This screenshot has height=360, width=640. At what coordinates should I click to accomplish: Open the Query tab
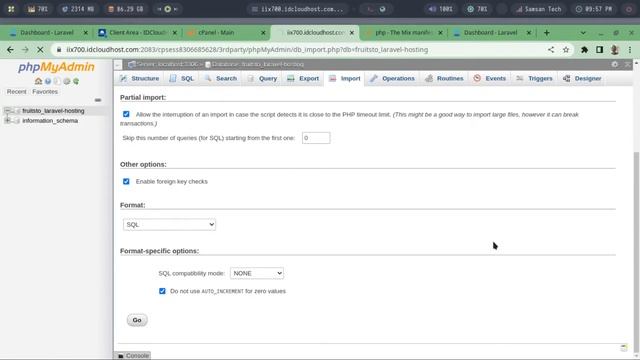click(262, 78)
